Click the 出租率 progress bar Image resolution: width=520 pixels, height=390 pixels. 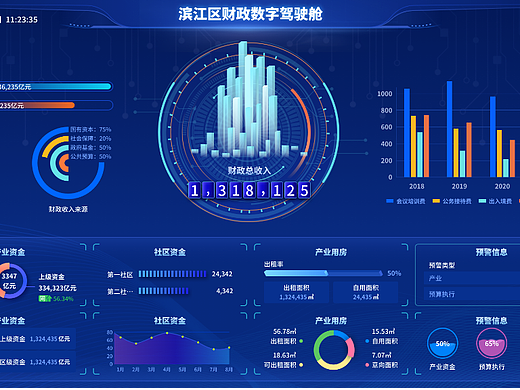(323, 273)
